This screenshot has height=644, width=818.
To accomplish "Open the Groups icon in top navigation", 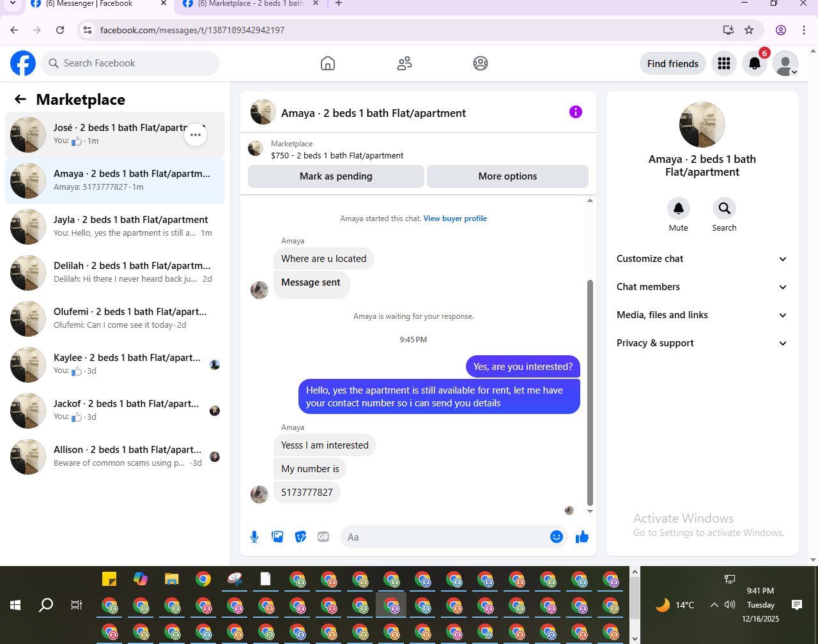I will (481, 63).
